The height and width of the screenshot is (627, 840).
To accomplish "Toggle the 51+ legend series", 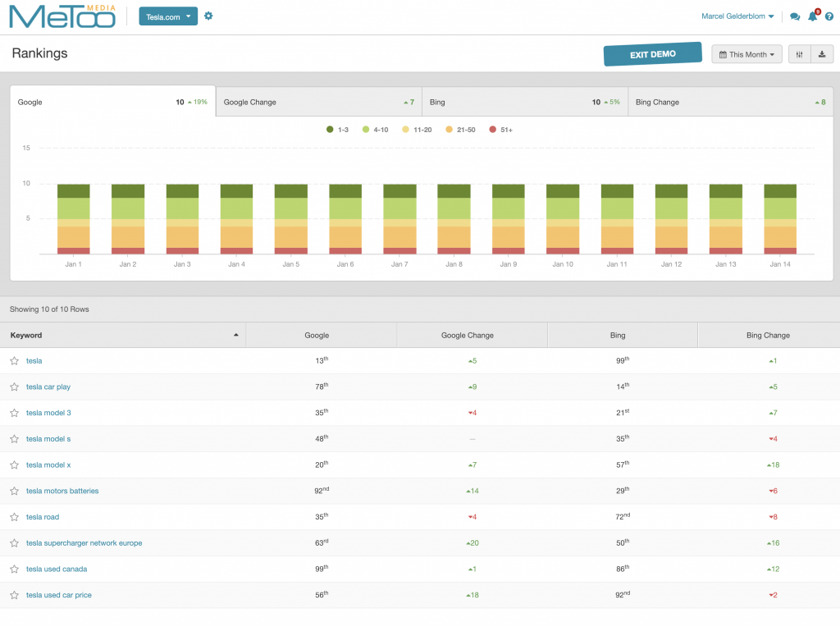I will point(501,130).
